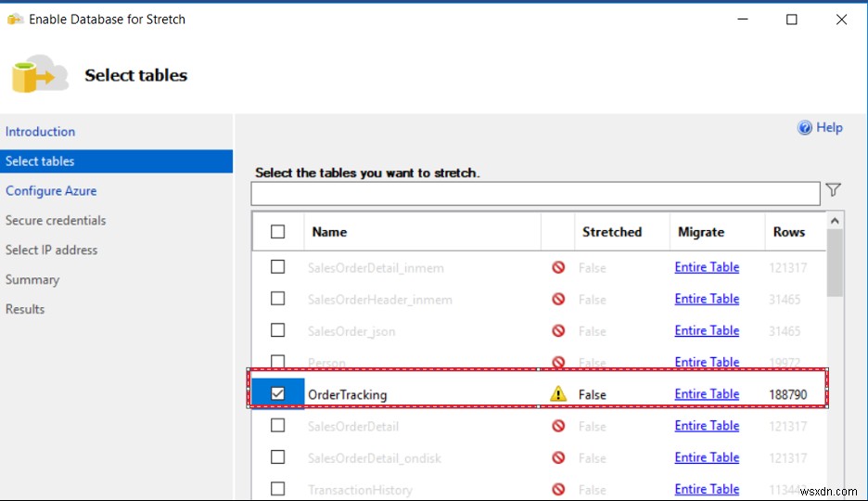The width and height of the screenshot is (868, 501).
Task: Sort by the Rows column header
Action: [789, 232]
